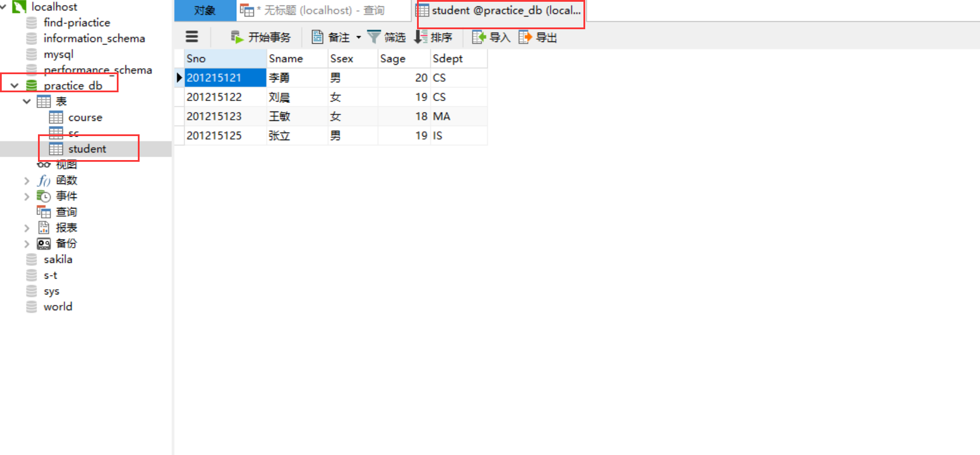Select the performance_schema database
The image size is (980, 455).
(x=98, y=70)
